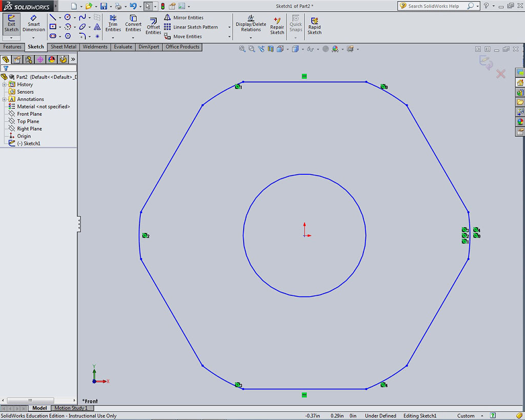Expand the History folder in feature tree
The height and width of the screenshot is (420, 525).
(x=5, y=85)
